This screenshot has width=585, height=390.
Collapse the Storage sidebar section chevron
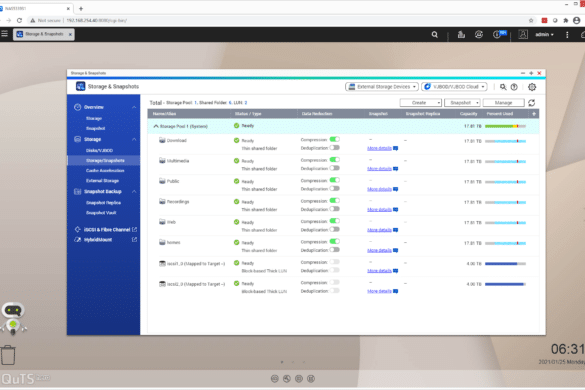coord(134,139)
